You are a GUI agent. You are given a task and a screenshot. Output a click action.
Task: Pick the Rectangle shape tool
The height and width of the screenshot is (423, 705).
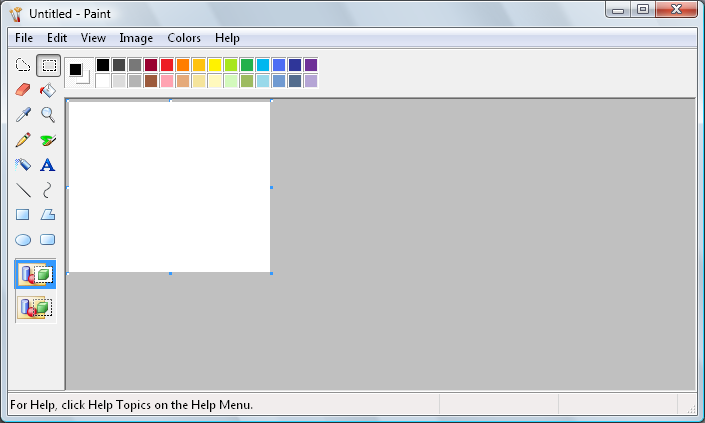23,215
